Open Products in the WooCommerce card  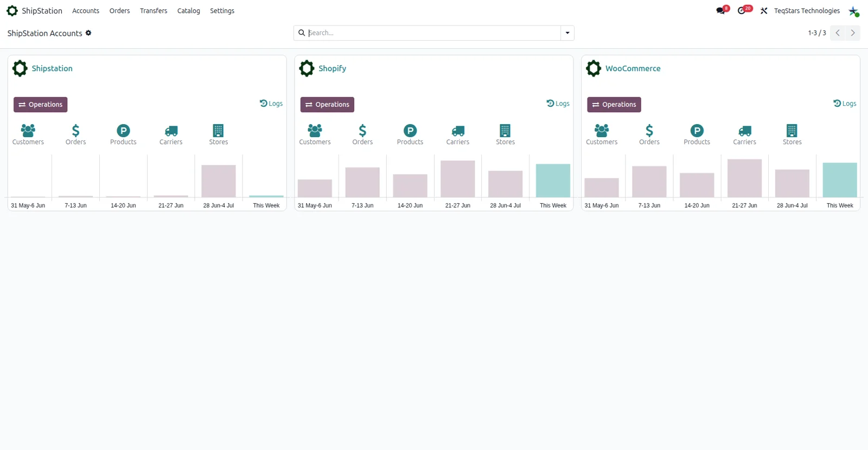click(697, 134)
